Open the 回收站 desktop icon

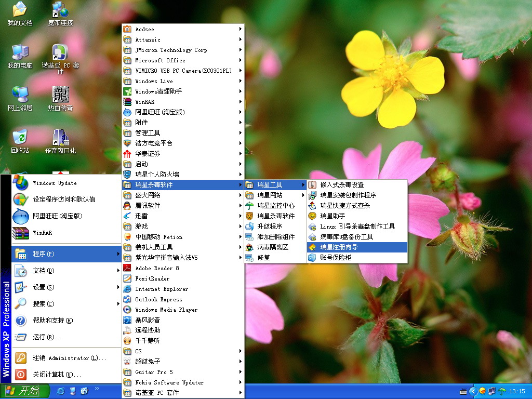[x=20, y=139]
